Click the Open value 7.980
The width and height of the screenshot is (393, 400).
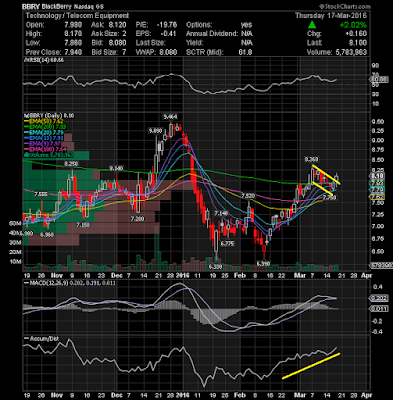[x=73, y=25]
